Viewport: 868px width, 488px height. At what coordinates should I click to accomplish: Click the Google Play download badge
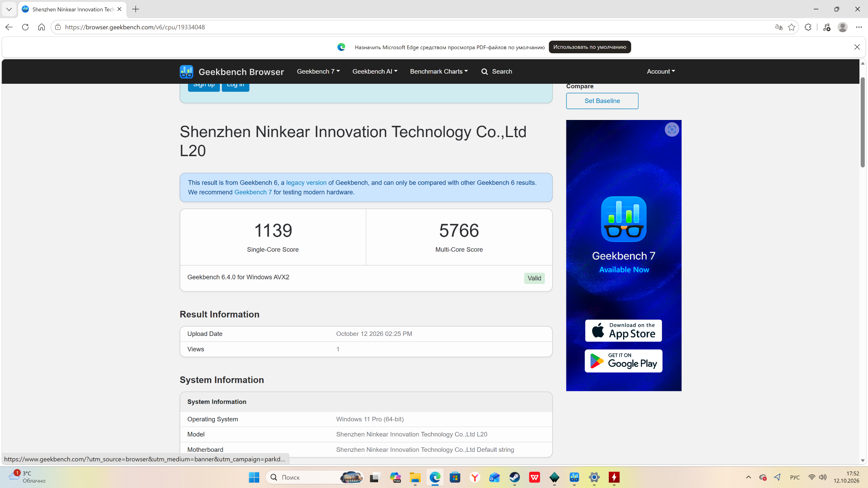pos(623,361)
